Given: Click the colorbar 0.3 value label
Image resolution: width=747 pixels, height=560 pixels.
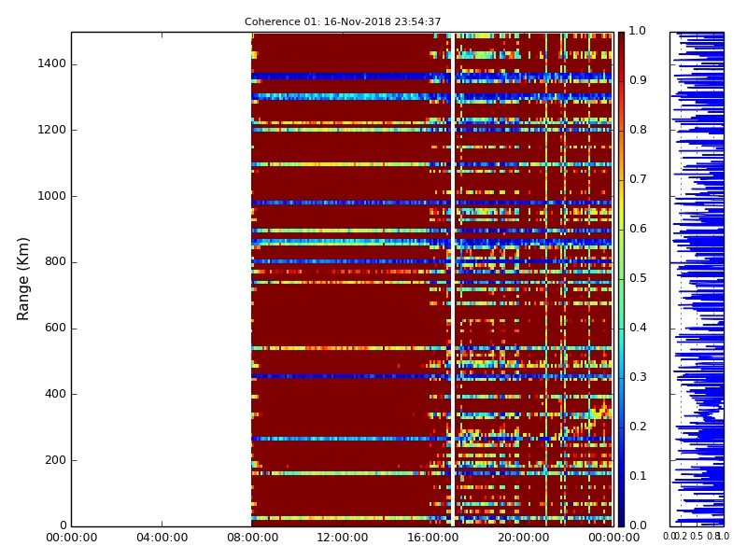Looking at the screenshot, I should [x=638, y=377].
